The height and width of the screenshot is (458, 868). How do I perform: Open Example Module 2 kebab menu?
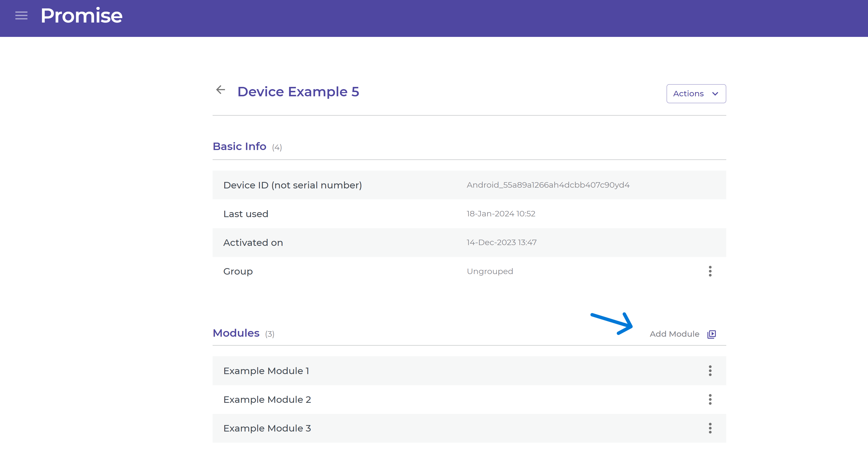[x=710, y=399]
